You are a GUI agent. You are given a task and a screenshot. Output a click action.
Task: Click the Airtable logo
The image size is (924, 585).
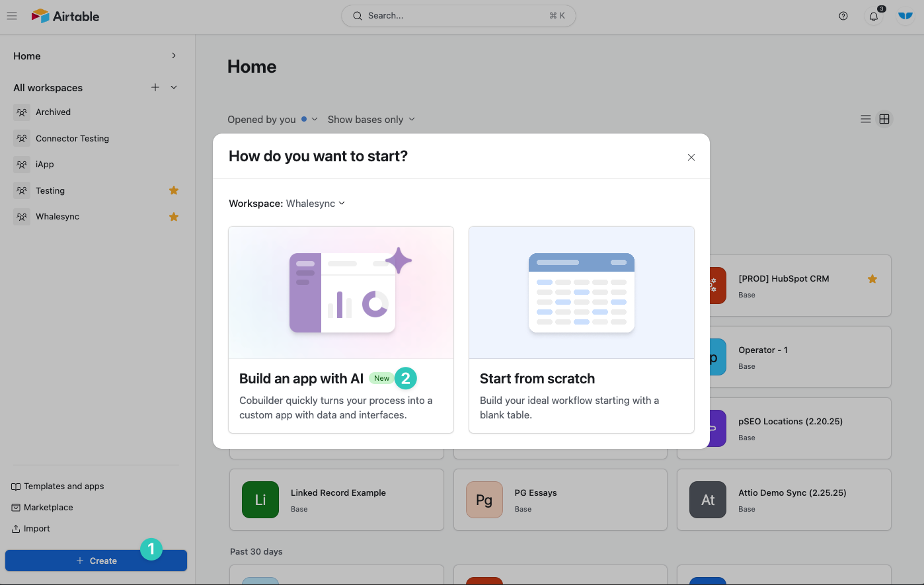coord(65,15)
